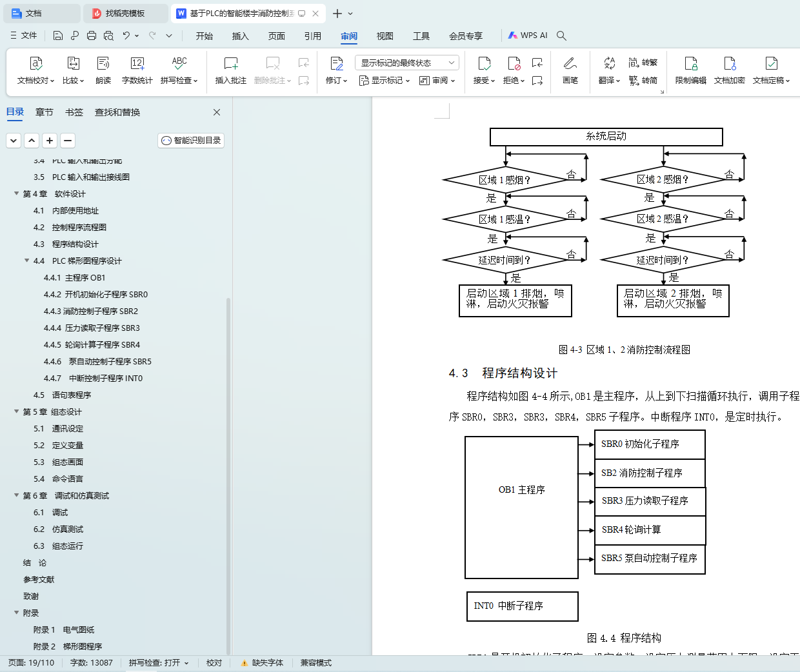The height and width of the screenshot is (672, 800).
Task: Collapse 附录 tree node
Action: pos(17,613)
